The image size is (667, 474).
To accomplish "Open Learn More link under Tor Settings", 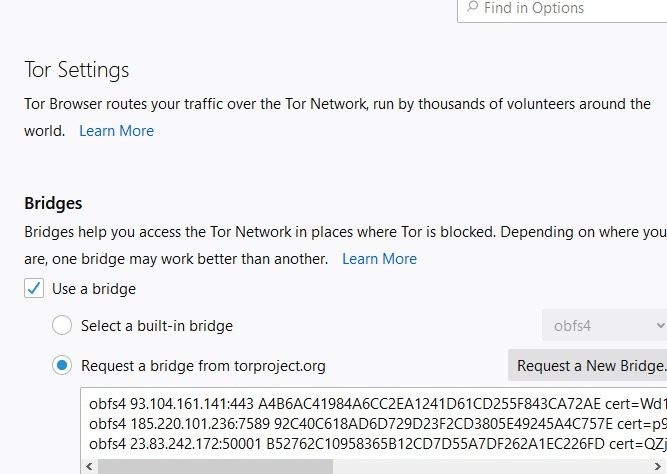I will click(x=117, y=131).
